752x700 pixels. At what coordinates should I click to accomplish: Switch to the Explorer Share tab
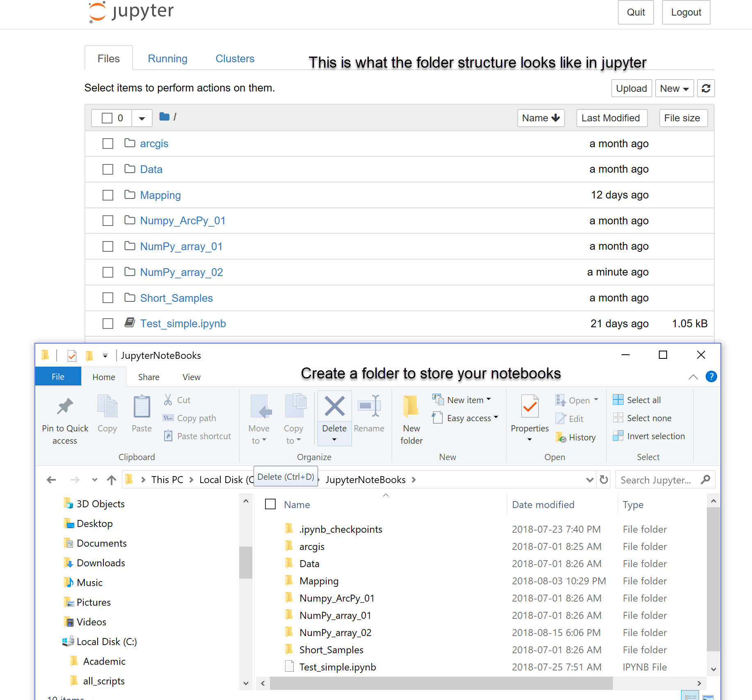(149, 377)
